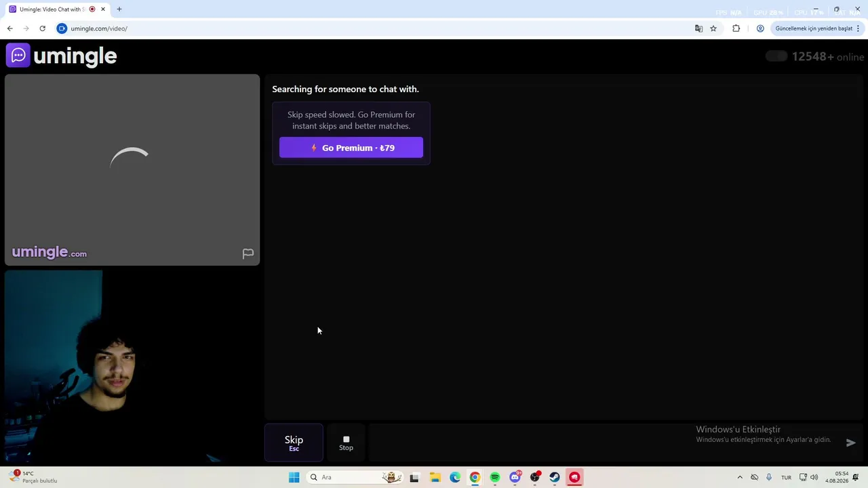The height and width of the screenshot is (488, 868).
Task: Open Spotify from the taskbar
Action: coord(495,477)
